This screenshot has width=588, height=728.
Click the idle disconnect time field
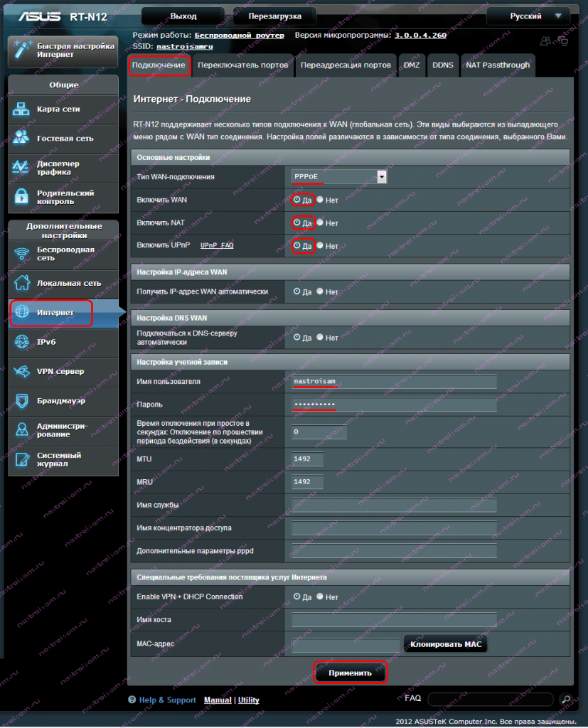(319, 432)
